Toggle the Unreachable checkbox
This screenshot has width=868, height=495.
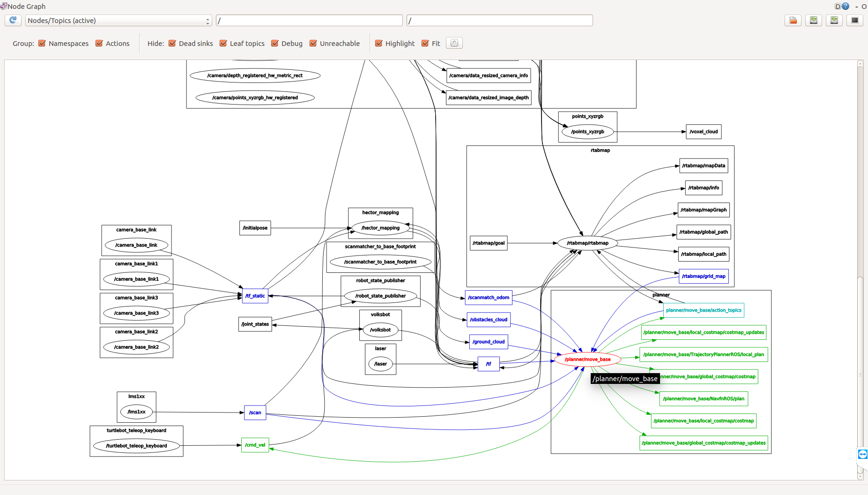(x=313, y=44)
